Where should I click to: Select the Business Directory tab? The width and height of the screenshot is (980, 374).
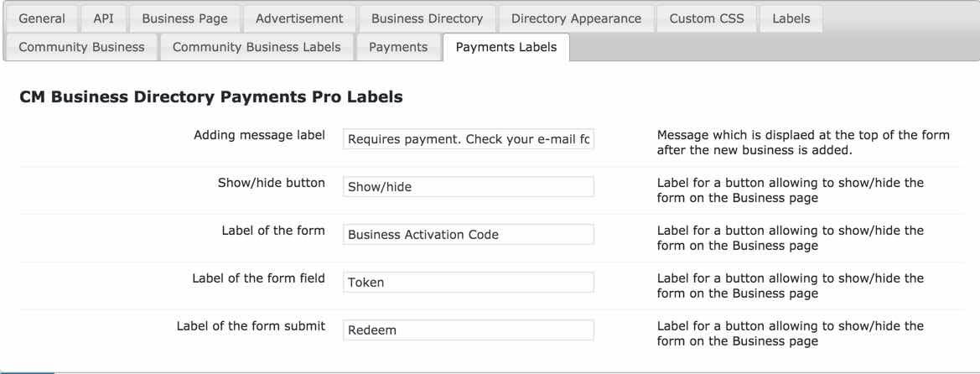(x=427, y=18)
